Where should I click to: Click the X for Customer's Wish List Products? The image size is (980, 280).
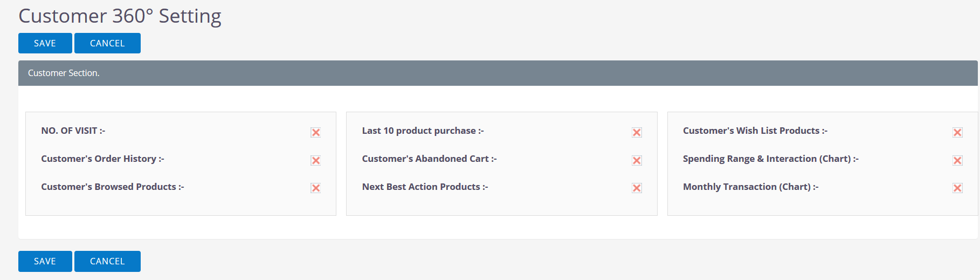pyautogui.click(x=957, y=132)
